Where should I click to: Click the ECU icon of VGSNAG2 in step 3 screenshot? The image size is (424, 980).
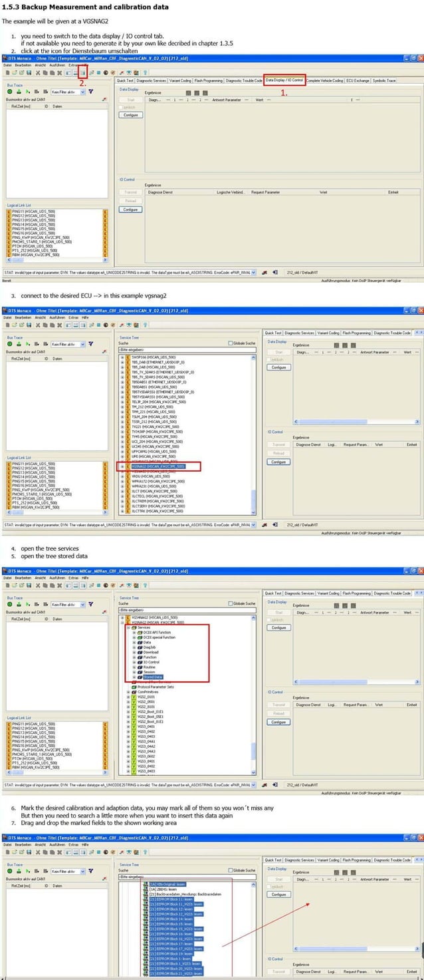(128, 466)
